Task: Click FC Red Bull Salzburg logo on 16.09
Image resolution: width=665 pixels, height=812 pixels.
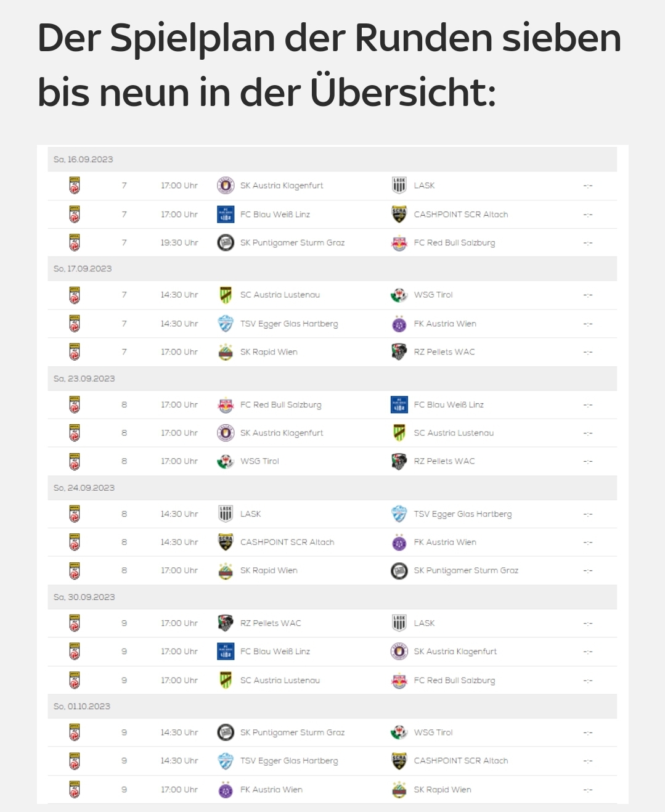Action: (x=399, y=243)
